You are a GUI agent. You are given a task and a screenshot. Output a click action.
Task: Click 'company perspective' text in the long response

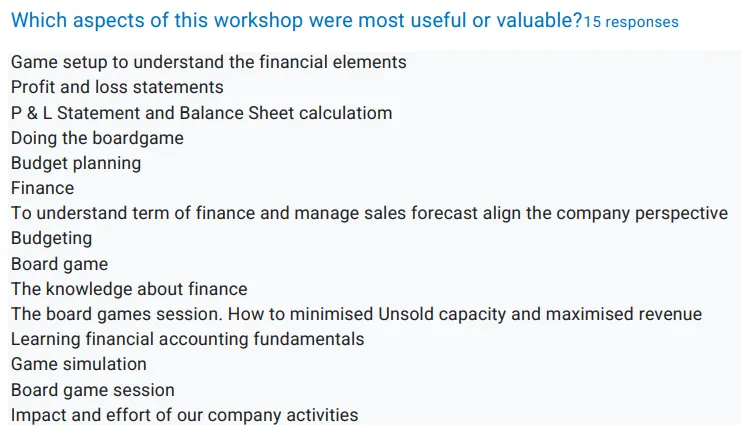tap(642, 213)
